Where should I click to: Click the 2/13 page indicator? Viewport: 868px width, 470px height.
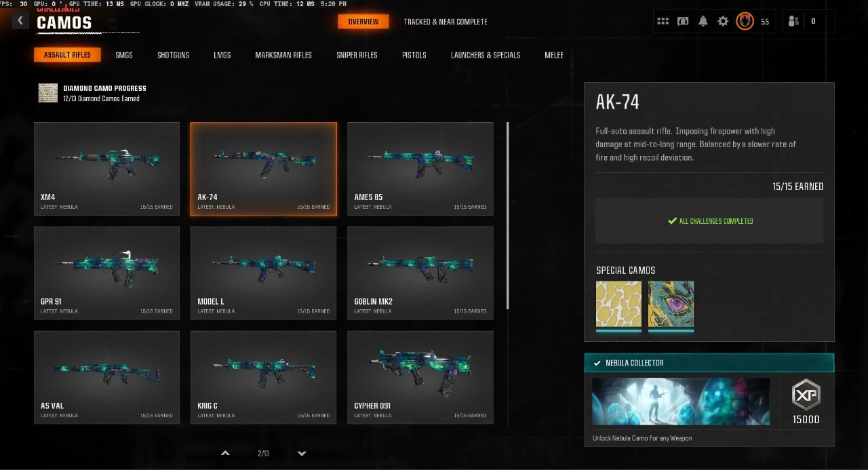[263, 453]
